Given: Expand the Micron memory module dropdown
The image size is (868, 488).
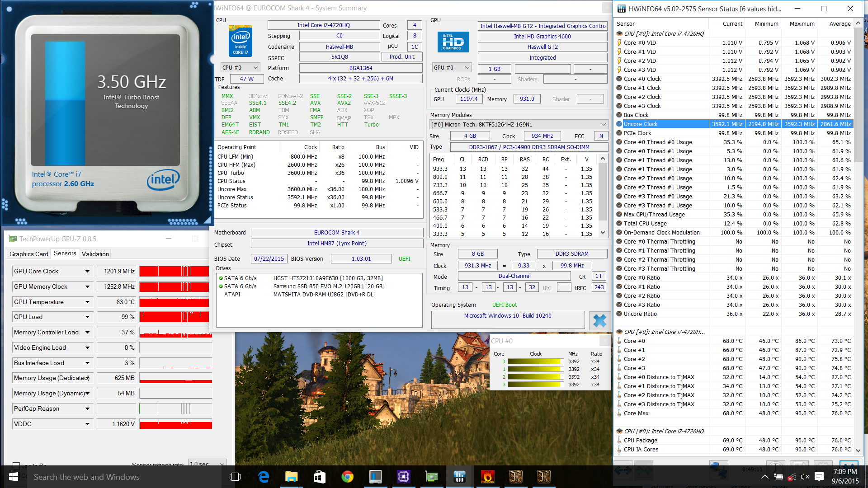Looking at the screenshot, I should tap(604, 125).
